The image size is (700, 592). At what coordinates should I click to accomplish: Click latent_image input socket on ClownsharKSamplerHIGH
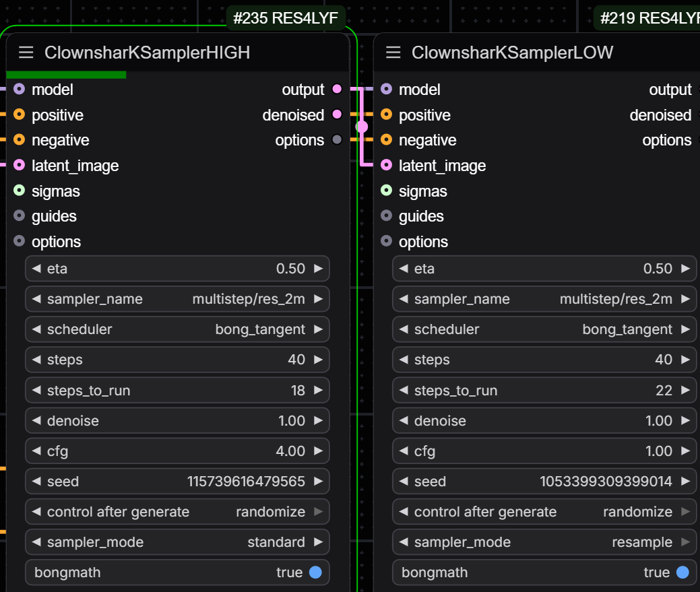coord(19,165)
